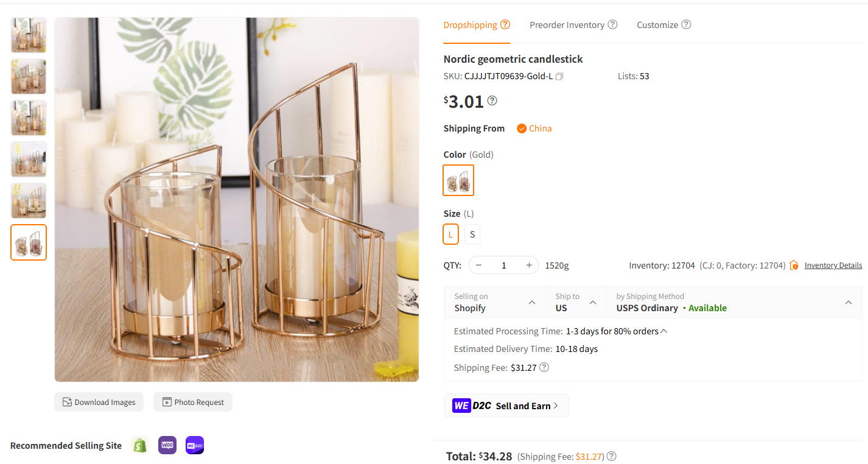Click the D2C Sell and Earn button
The height and width of the screenshot is (464, 868).
point(506,405)
